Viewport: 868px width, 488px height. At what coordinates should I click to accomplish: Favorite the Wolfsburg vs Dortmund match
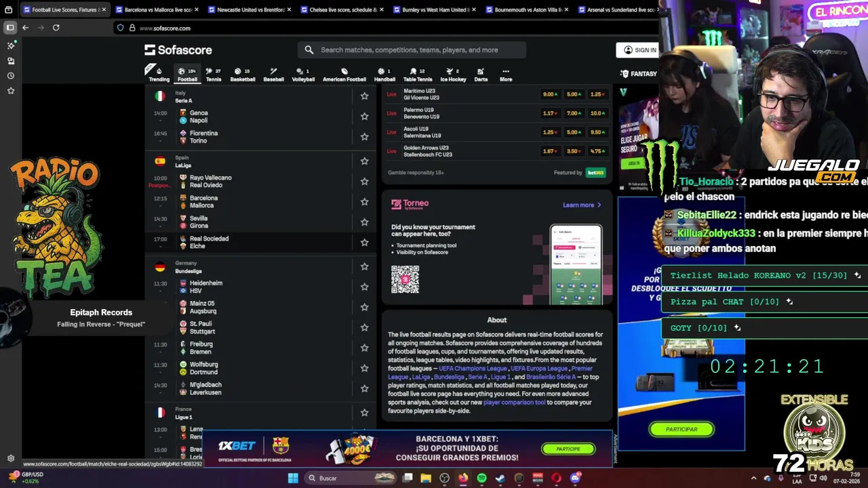coord(364,368)
